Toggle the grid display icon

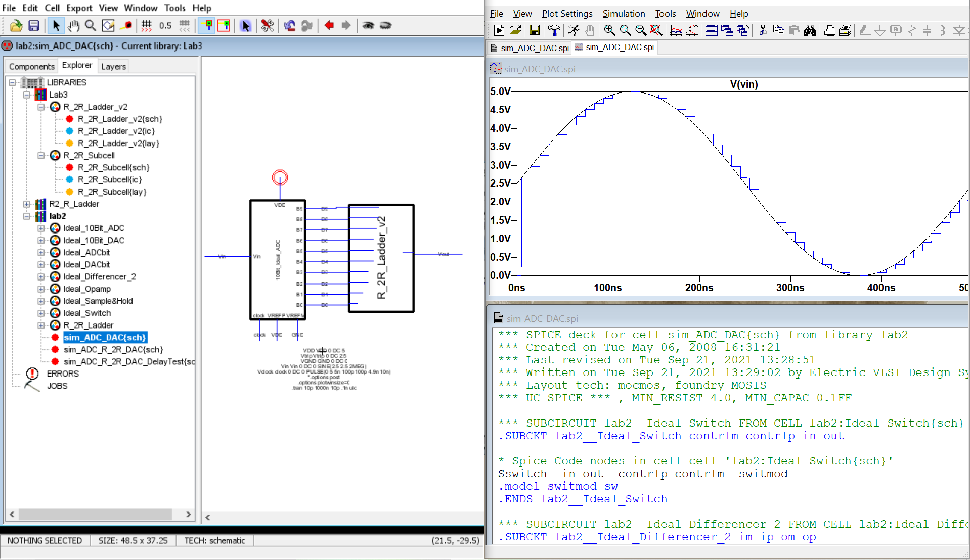147,26
